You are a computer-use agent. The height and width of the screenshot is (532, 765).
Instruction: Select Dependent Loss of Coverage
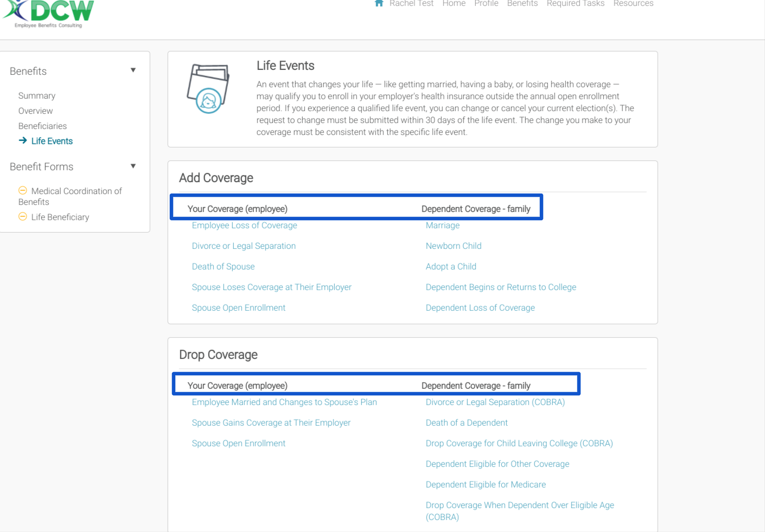click(481, 307)
